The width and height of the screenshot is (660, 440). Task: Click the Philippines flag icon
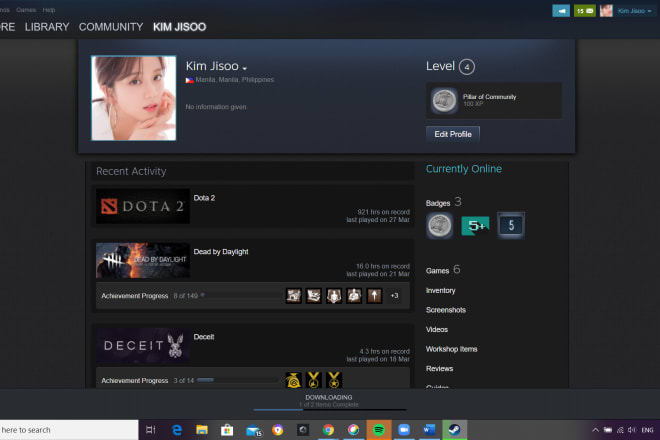190,80
